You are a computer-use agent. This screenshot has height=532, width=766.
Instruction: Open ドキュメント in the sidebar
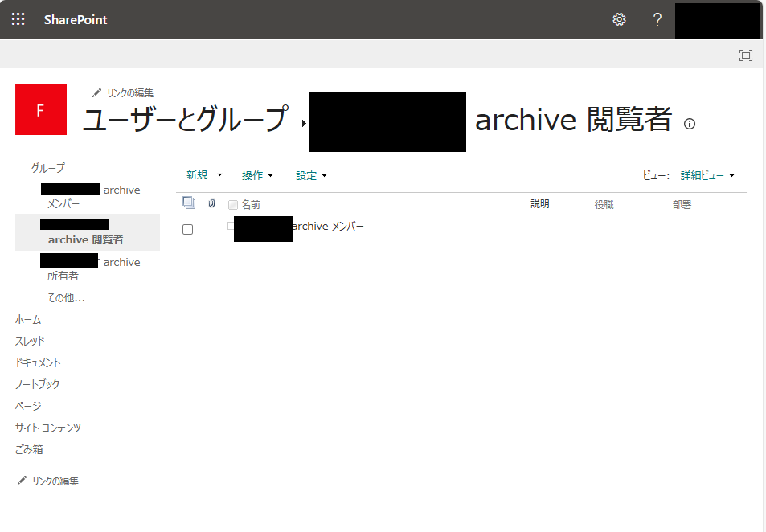click(38, 362)
